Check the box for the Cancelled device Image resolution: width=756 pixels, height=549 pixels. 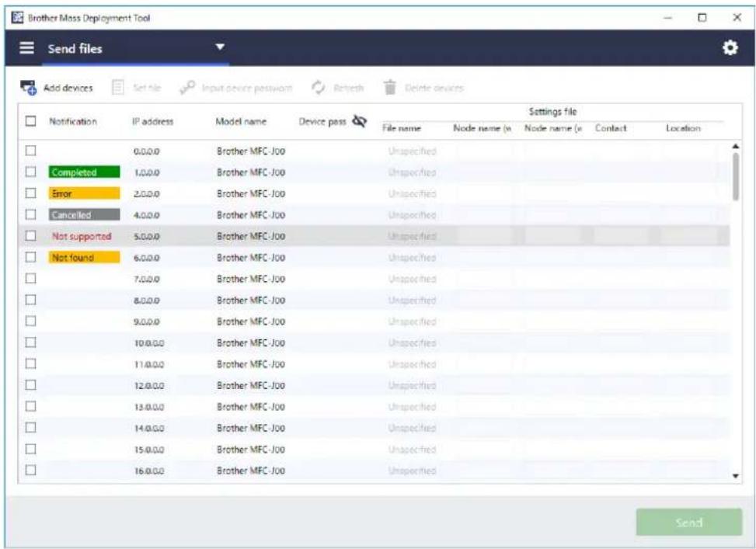(30, 214)
